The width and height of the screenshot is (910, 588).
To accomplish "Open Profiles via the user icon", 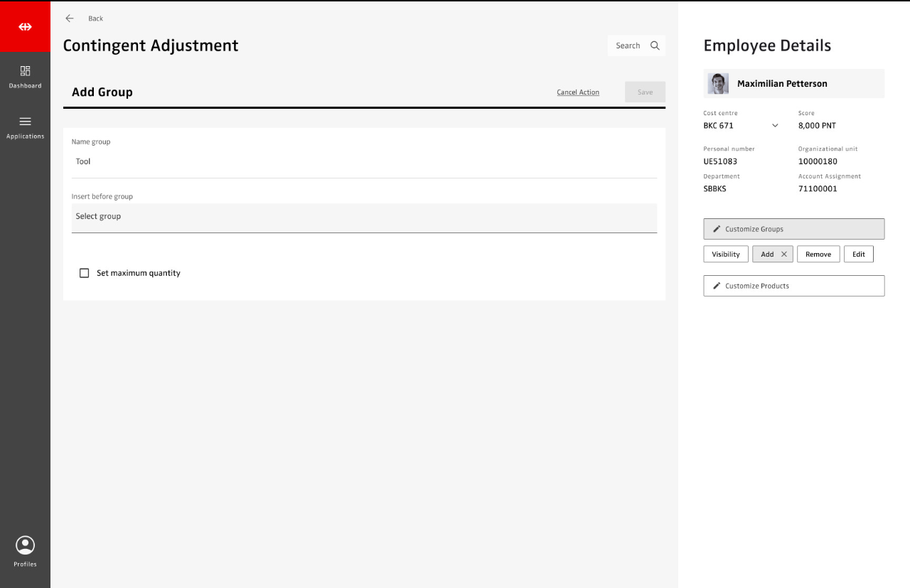I will [25, 545].
